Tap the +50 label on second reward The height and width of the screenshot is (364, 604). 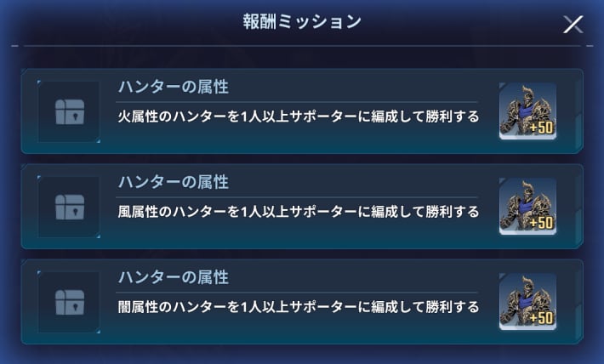pyautogui.click(x=541, y=223)
